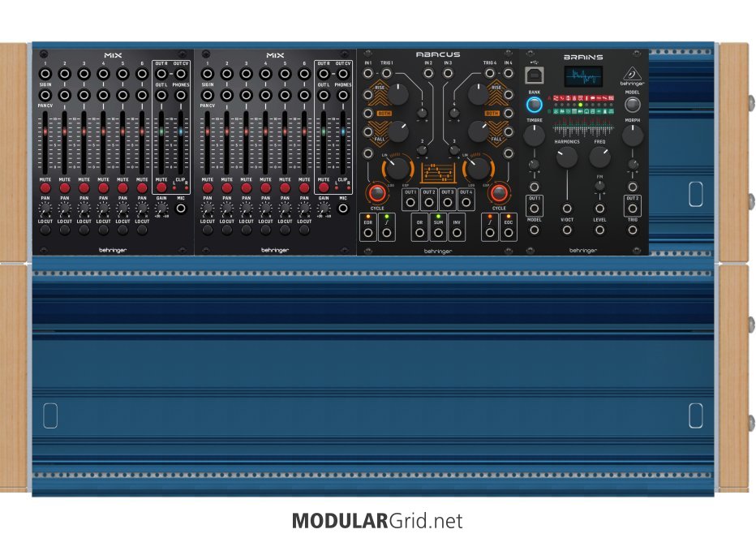This screenshot has width=756, height=538.
Task: Click the IN 3 jack on Abacus
Action: pyautogui.click(x=448, y=73)
